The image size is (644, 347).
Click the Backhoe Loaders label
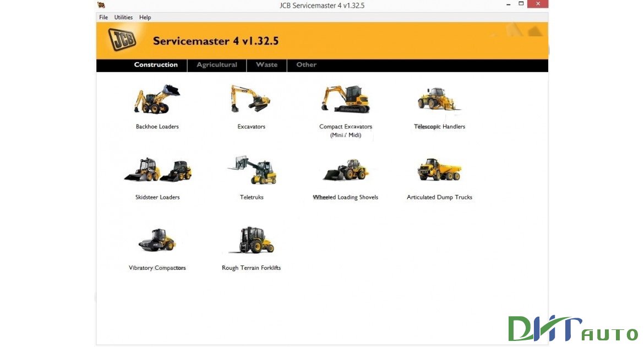coord(157,127)
